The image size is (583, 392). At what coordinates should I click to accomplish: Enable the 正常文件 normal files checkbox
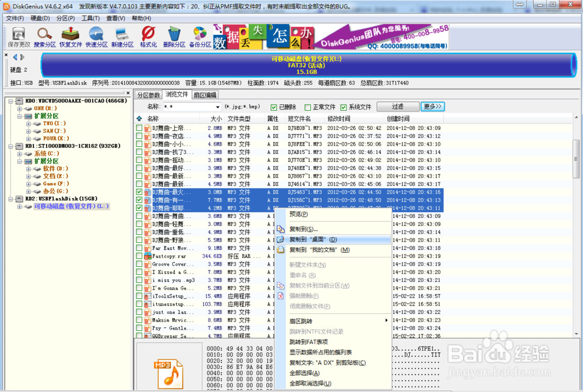coord(307,107)
